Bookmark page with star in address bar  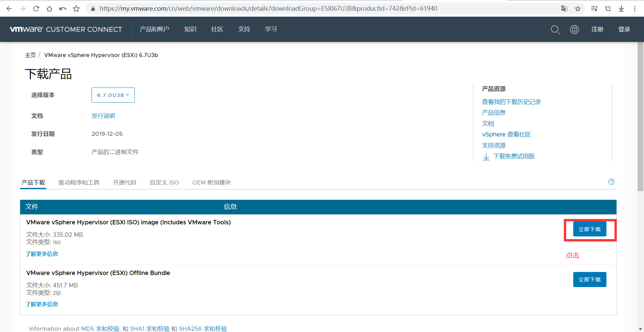[578, 9]
